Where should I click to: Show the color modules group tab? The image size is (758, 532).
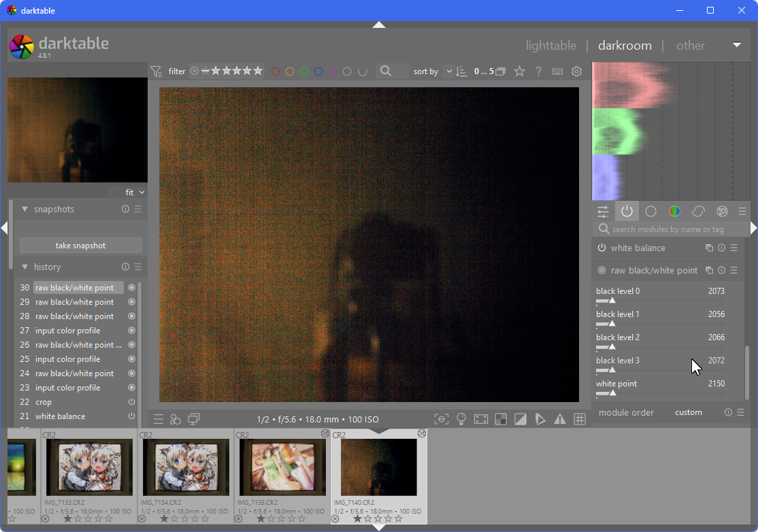[x=674, y=212]
